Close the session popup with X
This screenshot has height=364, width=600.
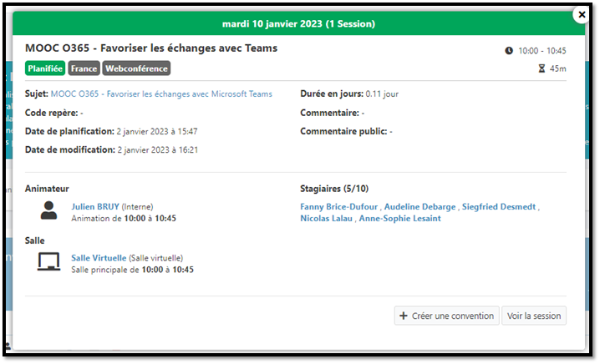coord(581,15)
